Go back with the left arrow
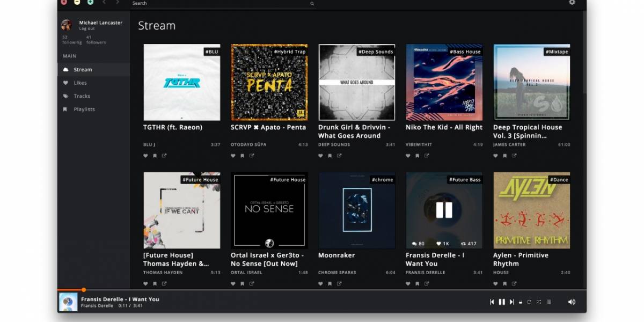This screenshot has width=644, height=322. [104, 3]
